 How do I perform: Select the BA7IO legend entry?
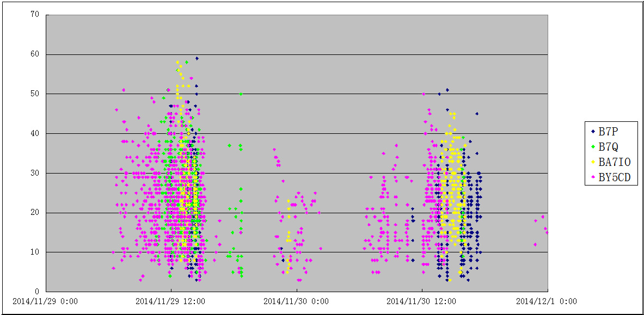[x=610, y=162]
